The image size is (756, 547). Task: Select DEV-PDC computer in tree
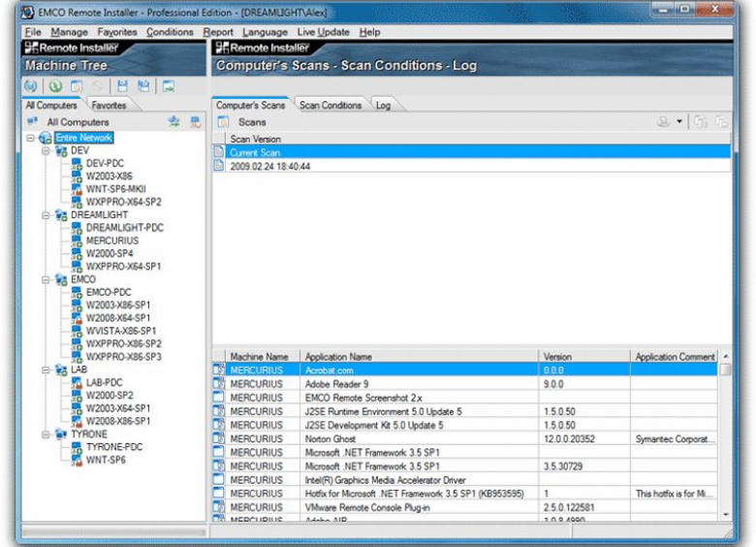105,163
